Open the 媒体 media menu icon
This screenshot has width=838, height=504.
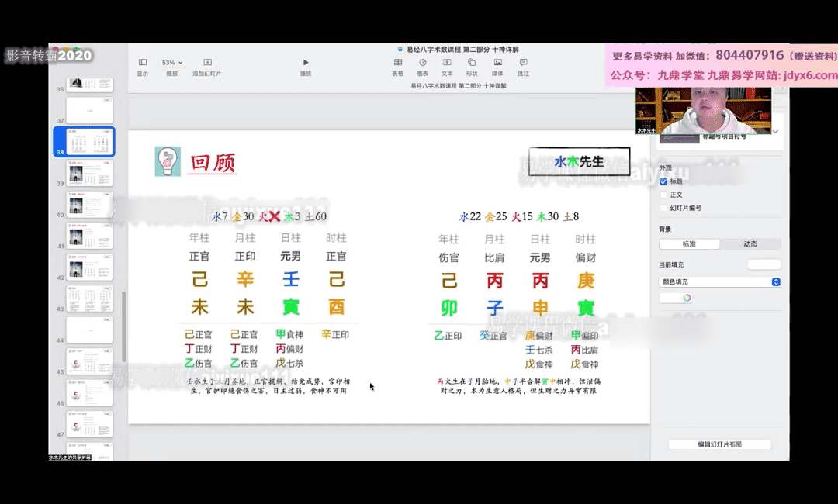[497, 63]
